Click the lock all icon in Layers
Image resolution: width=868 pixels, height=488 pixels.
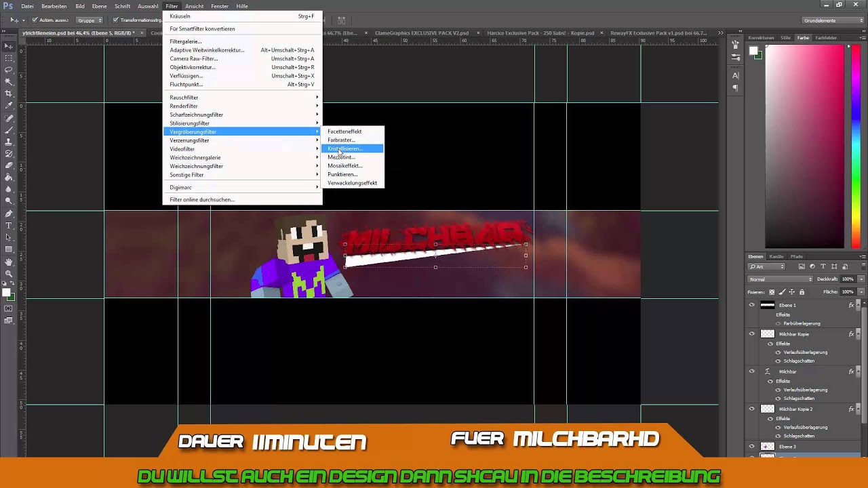802,292
